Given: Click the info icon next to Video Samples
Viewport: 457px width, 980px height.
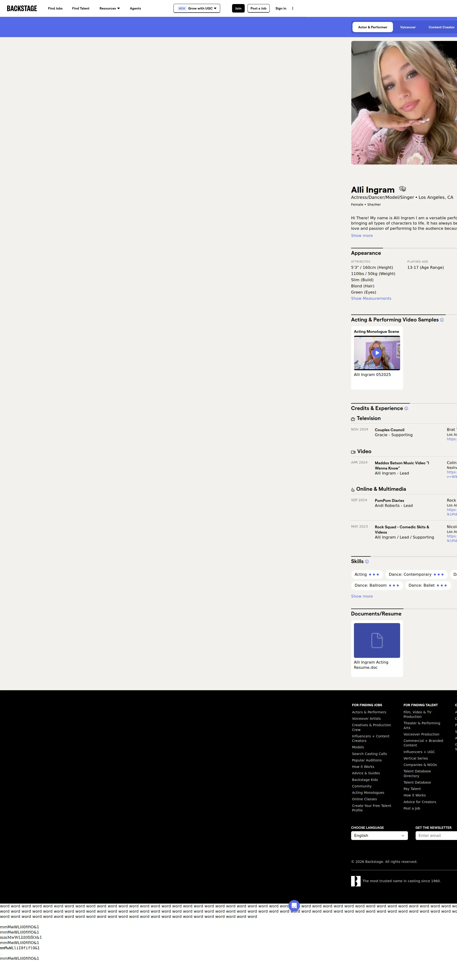Looking at the screenshot, I should (x=442, y=320).
